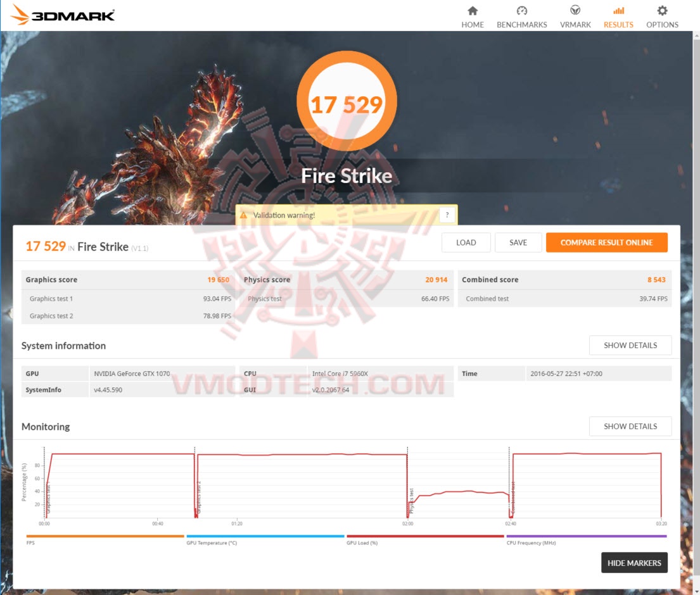
Task: Click the Graphics test 2 timeline marker
Action: (199, 498)
